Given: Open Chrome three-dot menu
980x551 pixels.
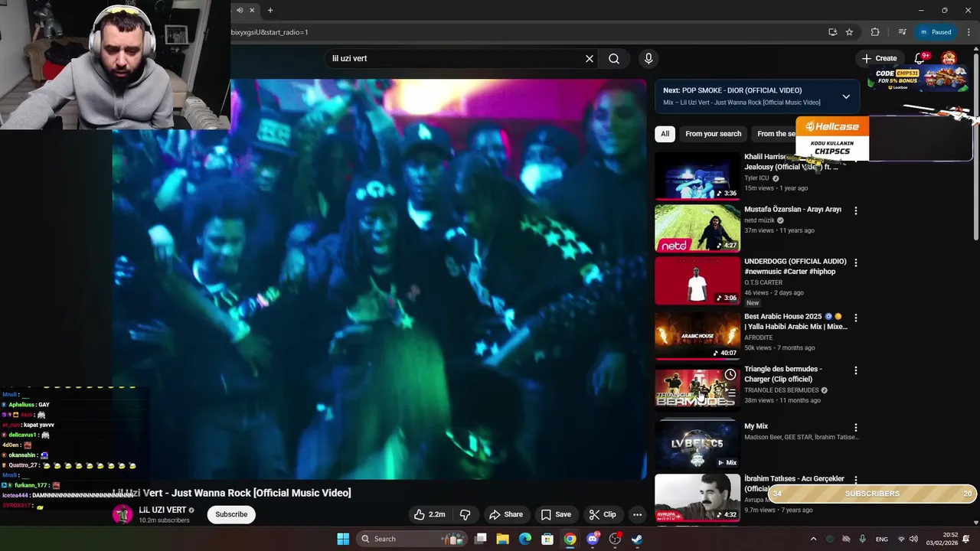Looking at the screenshot, I should pyautogui.click(x=969, y=32).
